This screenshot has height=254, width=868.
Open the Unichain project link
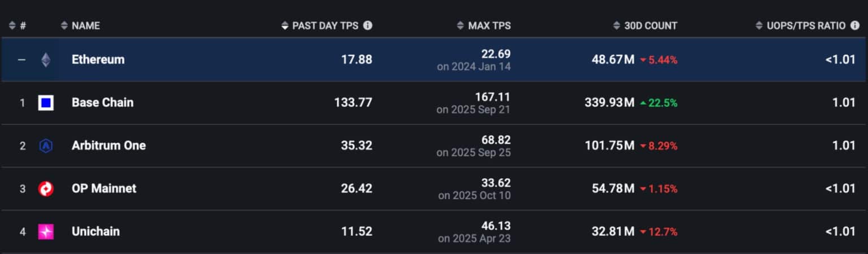(96, 232)
